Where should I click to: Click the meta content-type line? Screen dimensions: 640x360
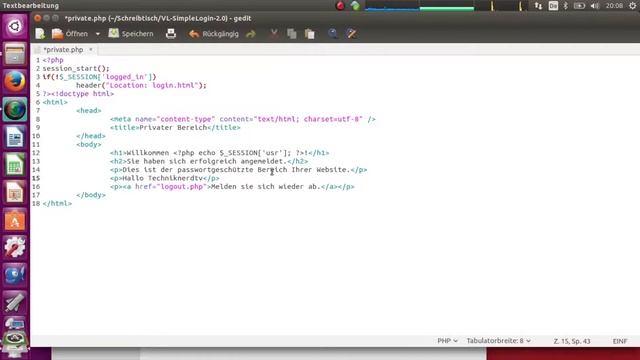pos(242,119)
